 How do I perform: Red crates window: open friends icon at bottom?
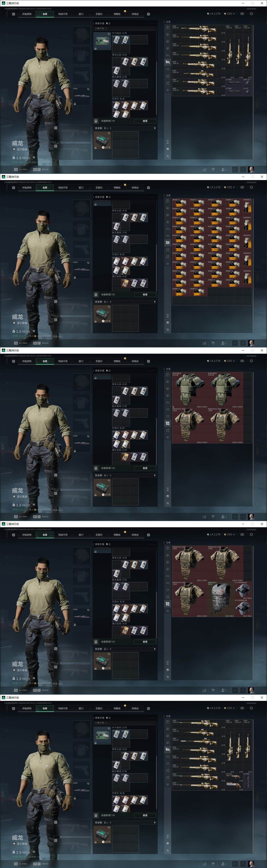[x=223, y=343]
